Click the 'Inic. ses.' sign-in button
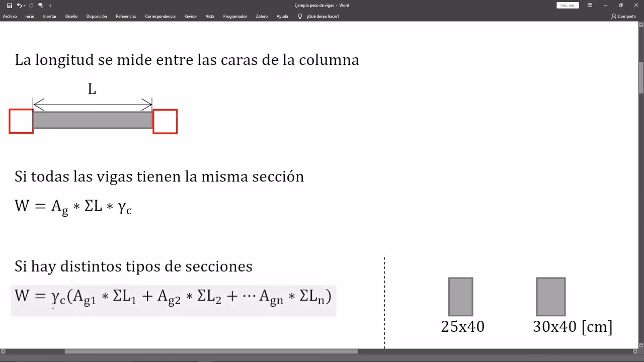Viewport: 644px width, 362px height. coord(568,5)
